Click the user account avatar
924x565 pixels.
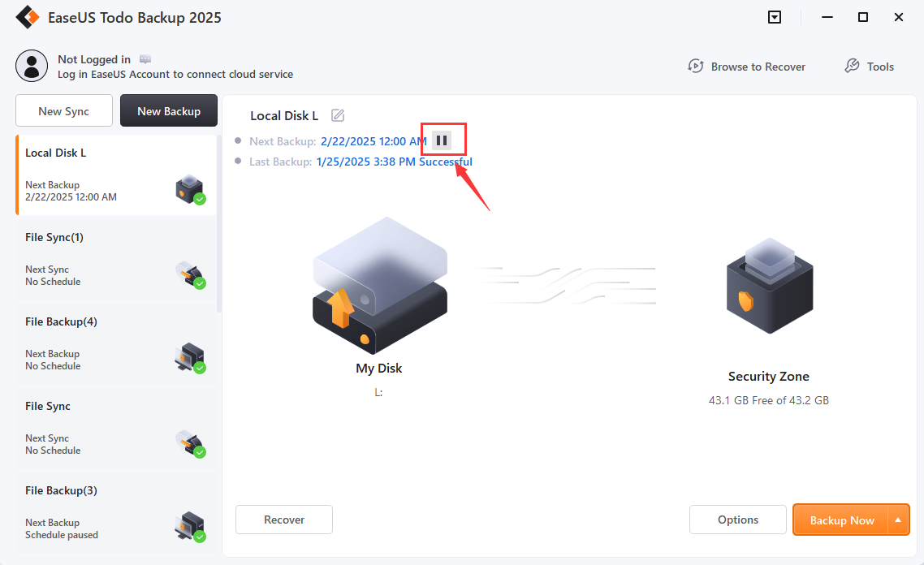(32, 66)
